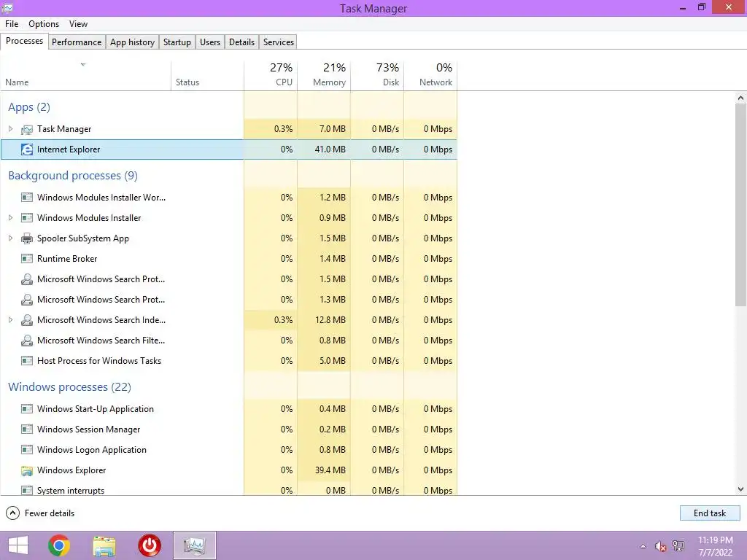
Task: Switch to the Startup tab
Action: click(177, 42)
